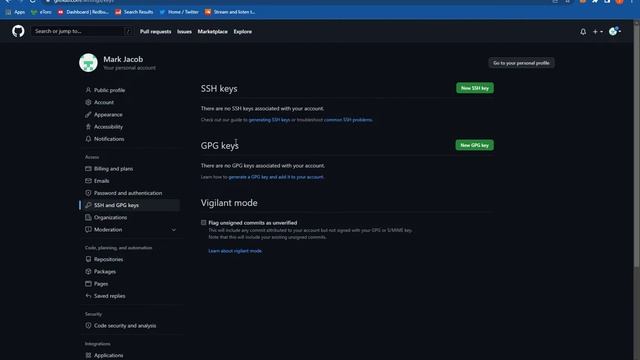Open the Search Results bookmark
Image resolution: width=640 pixels, height=360 pixels.
pos(134,12)
